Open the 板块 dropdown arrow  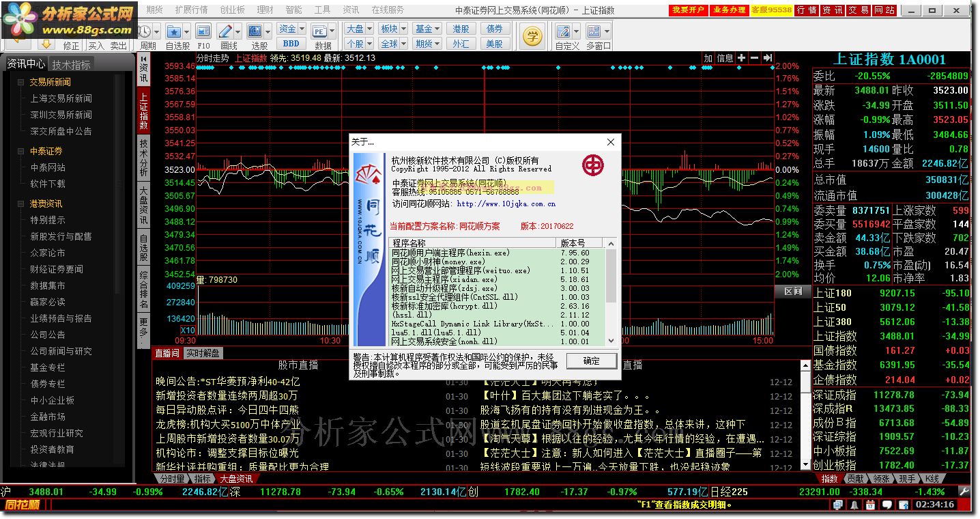coord(403,29)
